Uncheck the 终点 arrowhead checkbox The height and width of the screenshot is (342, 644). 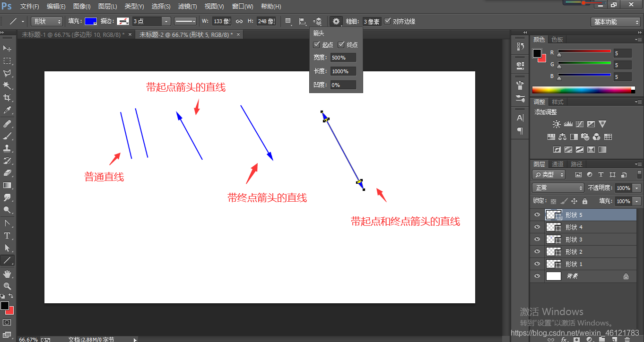pos(341,45)
